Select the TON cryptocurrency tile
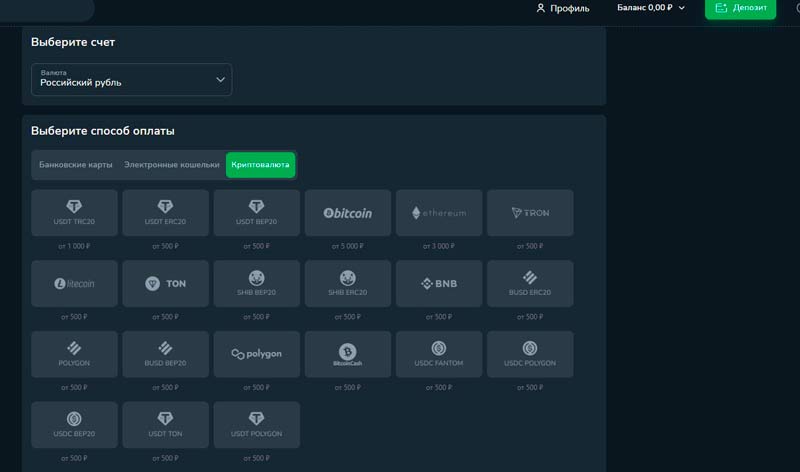This screenshot has height=472, width=800. (165, 284)
